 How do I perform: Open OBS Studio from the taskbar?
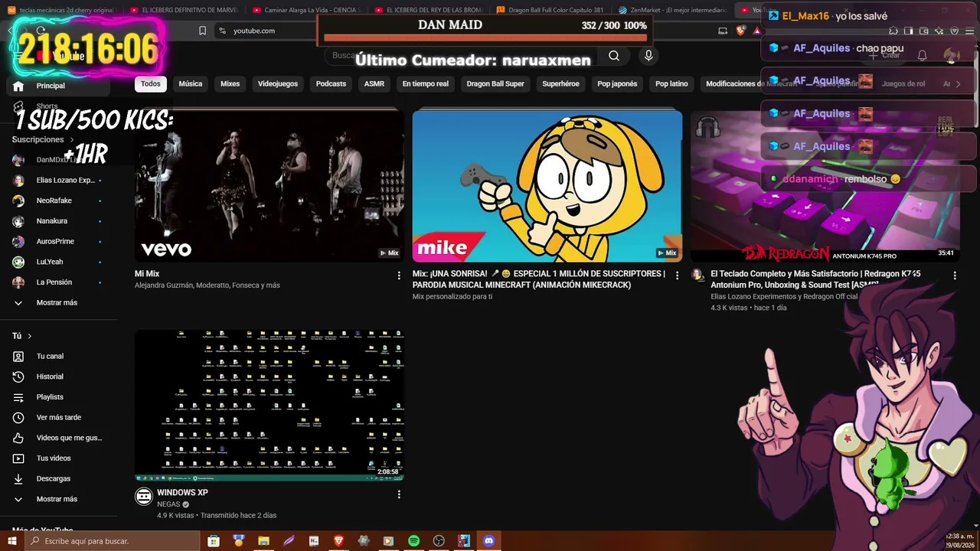point(439,541)
